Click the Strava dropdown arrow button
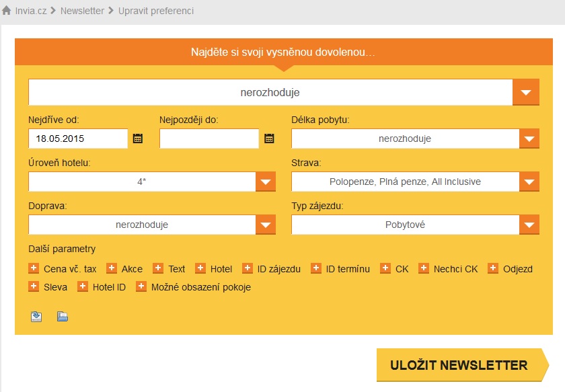 click(529, 182)
